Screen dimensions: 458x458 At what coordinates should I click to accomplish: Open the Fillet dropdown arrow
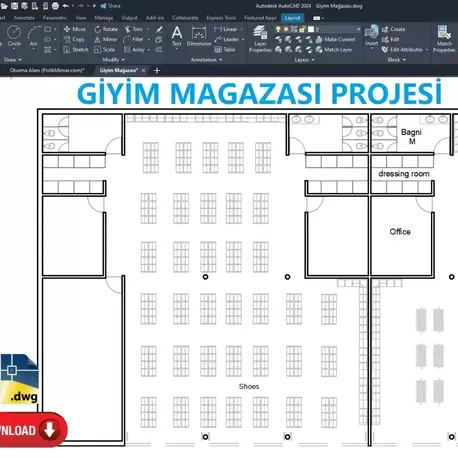(x=149, y=39)
